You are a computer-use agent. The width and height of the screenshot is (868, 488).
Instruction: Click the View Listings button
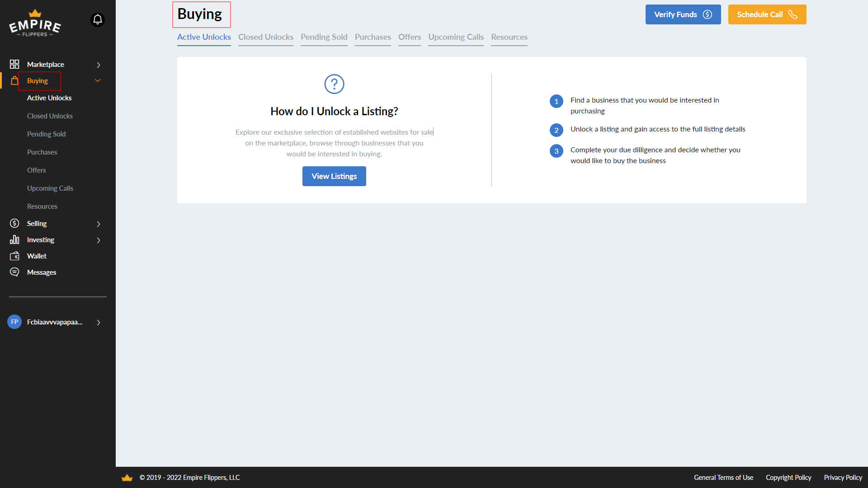[334, 176]
